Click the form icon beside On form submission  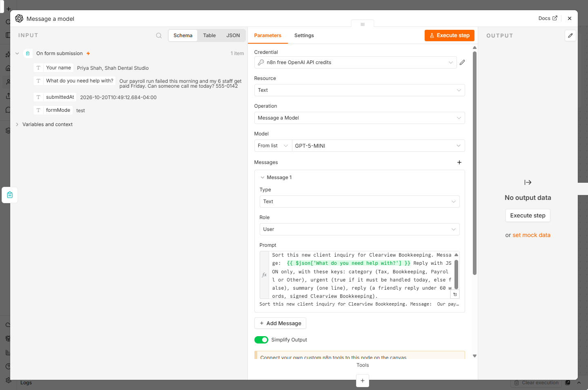(28, 53)
